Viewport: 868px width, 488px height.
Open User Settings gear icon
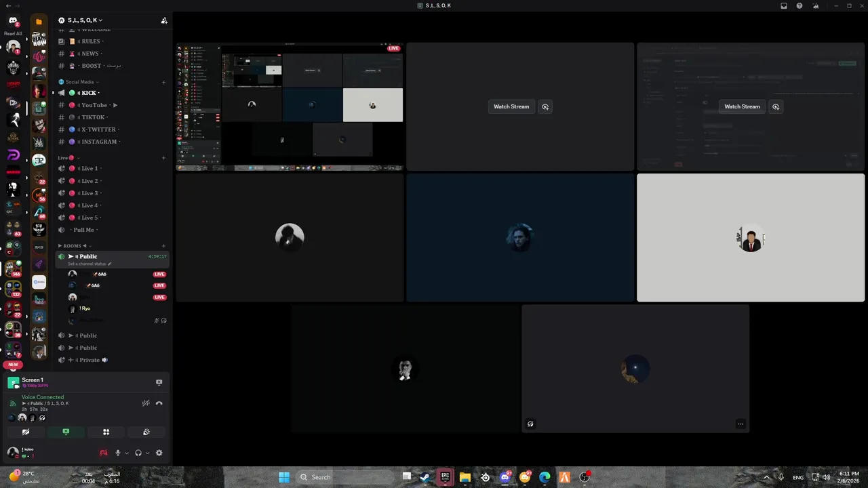point(159,453)
